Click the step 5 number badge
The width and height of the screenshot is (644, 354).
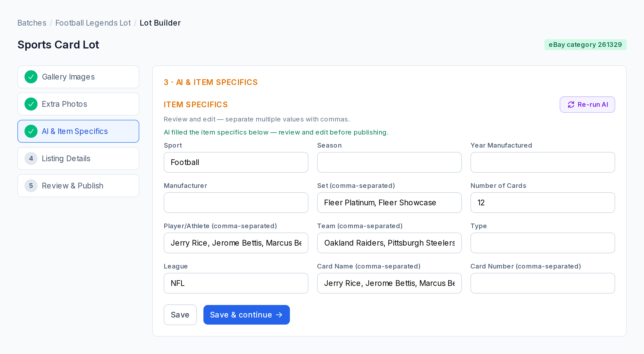(31, 186)
